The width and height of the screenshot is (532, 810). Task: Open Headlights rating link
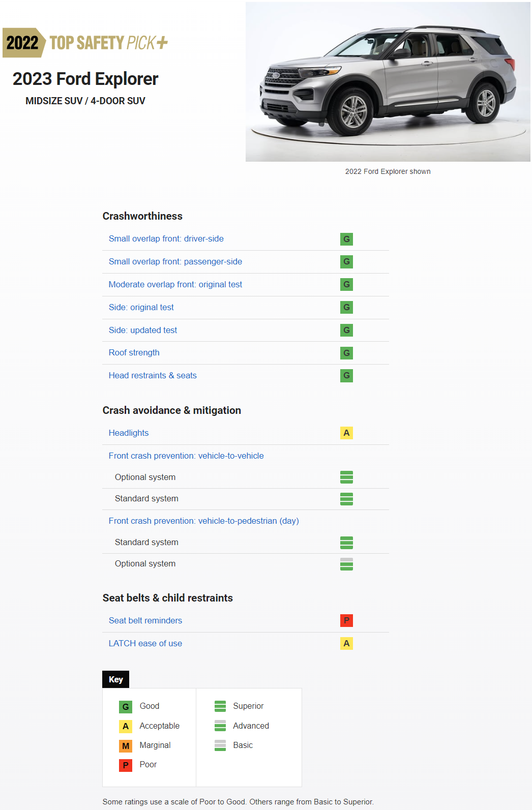tap(129, 433)
